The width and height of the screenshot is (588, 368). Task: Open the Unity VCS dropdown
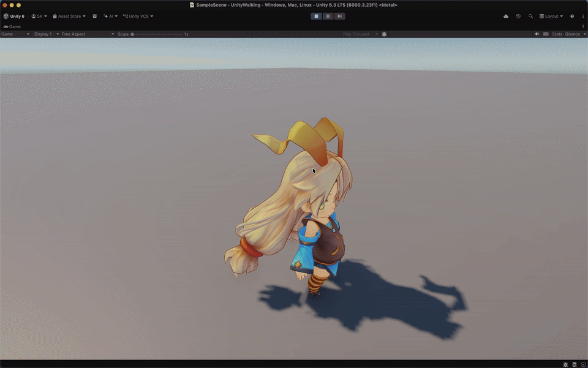pyautogui.click(x=138, y=16)
